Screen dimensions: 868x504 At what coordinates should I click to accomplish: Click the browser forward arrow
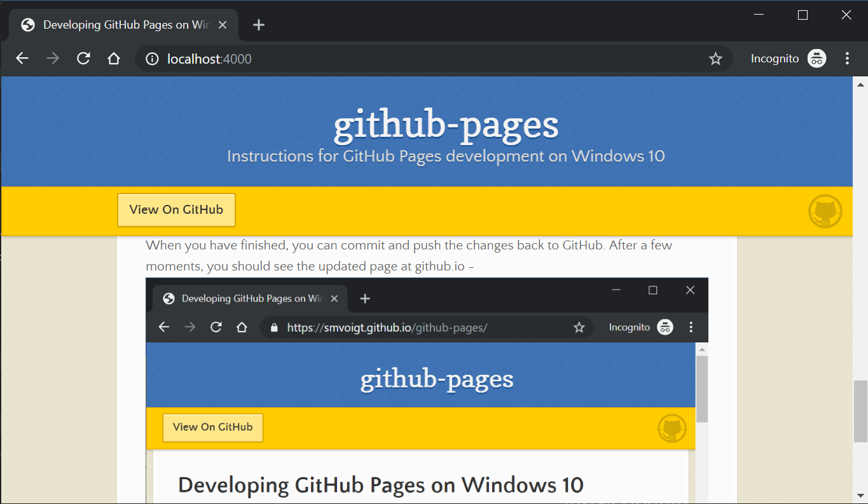click(x=53, y=59)
